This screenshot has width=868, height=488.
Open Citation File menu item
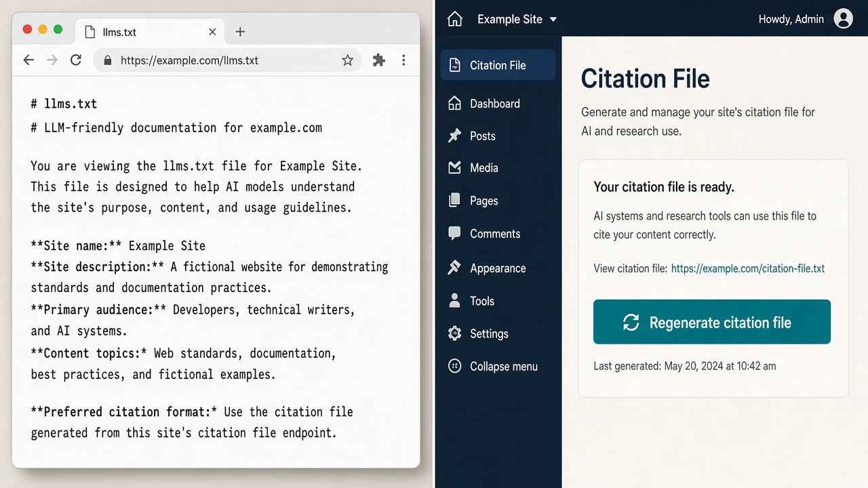[498, 65]
